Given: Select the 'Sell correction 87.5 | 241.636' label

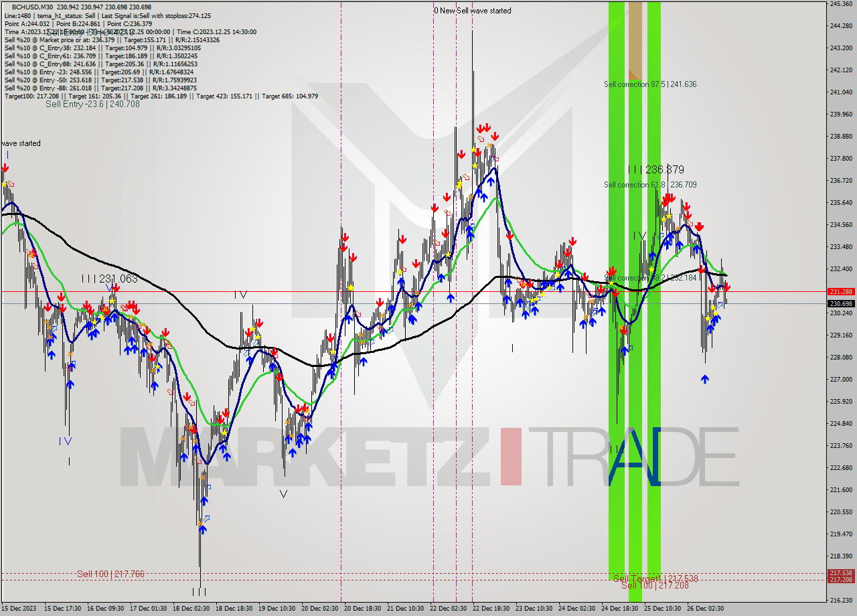Looking at the screenshot, I should click(650, 84).
